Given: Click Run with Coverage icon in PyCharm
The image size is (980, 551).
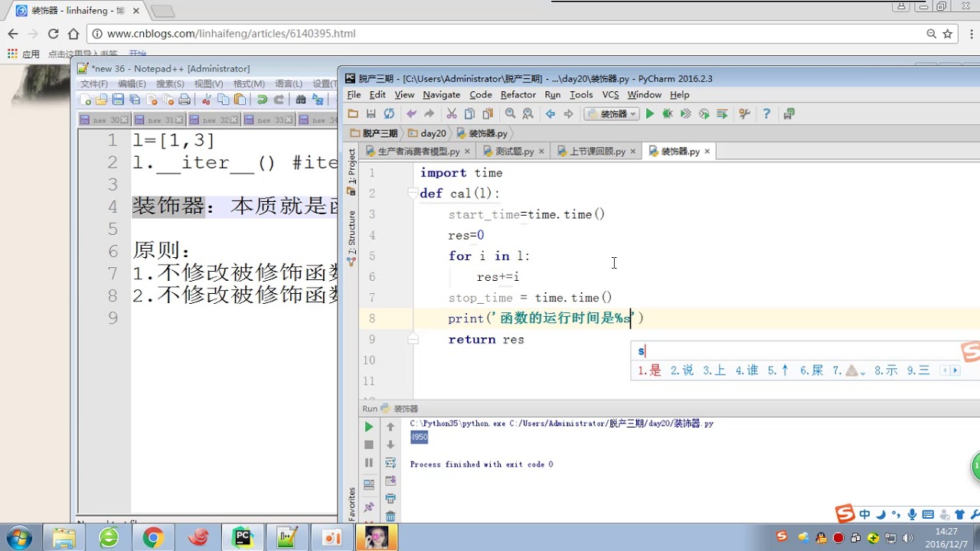Looking at the screenshot, I should pyautogui.click(x=686, y=114).
